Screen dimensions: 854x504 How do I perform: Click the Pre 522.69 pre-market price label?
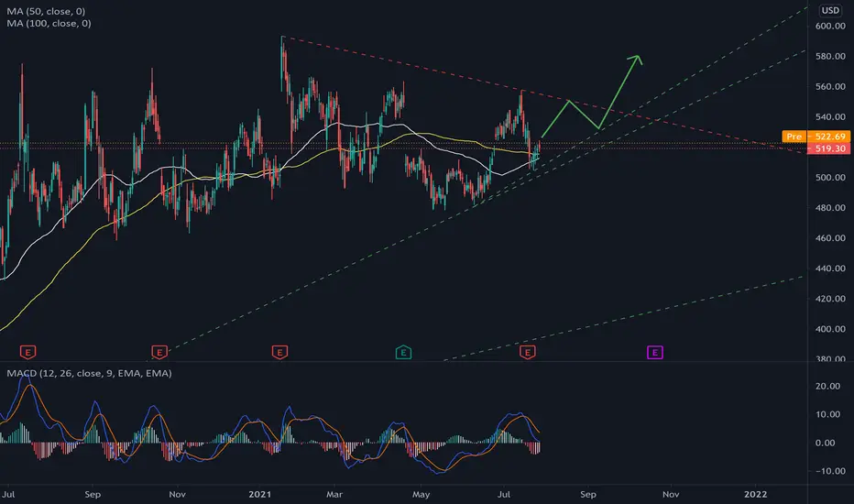pos(816,137)
